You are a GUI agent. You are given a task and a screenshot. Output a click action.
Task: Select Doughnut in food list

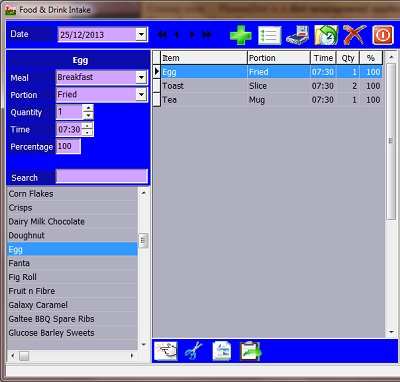pyautogui.click(x=72, y=236)
